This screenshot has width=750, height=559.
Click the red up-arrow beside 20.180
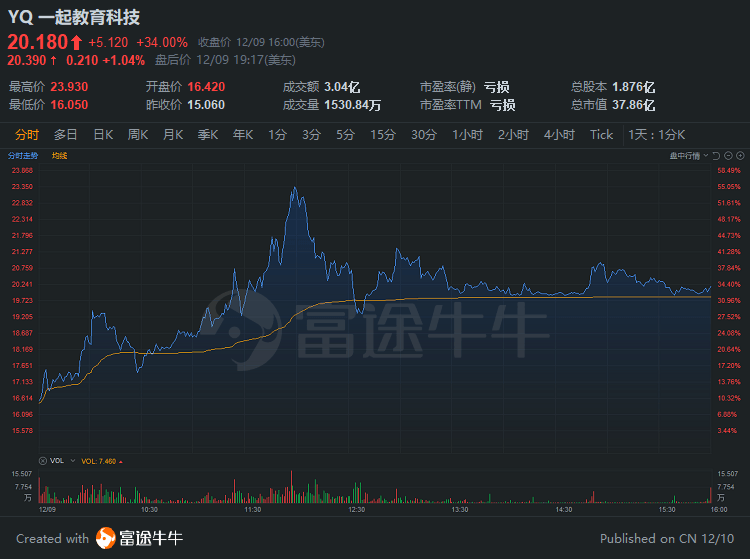77,43
